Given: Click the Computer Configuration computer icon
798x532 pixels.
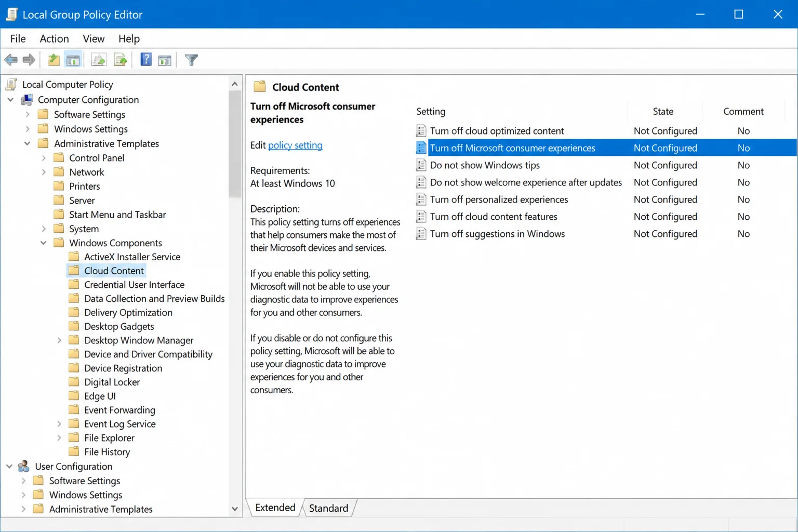Looking at the screenshot, I should click(27, 99).
